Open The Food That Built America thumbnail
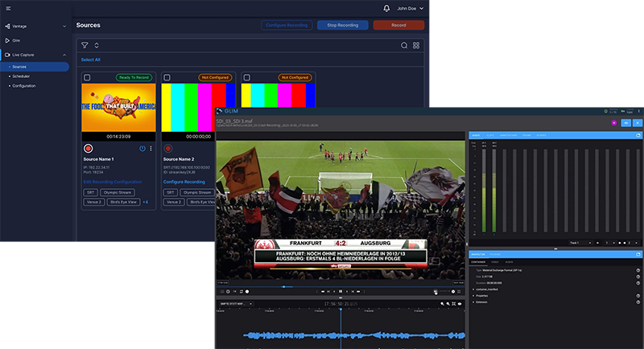The height and width of the screenshot is (349, 644). coord(118,108)
